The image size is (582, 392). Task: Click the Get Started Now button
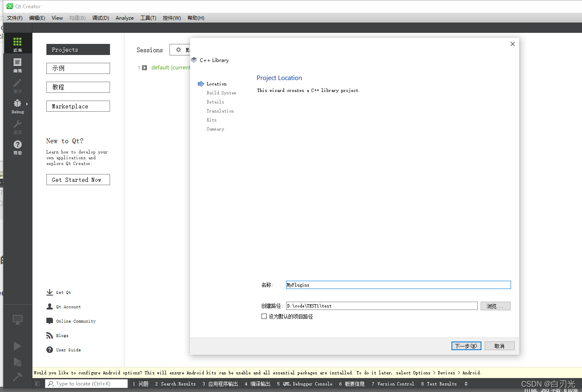click(x=78, y=180)
